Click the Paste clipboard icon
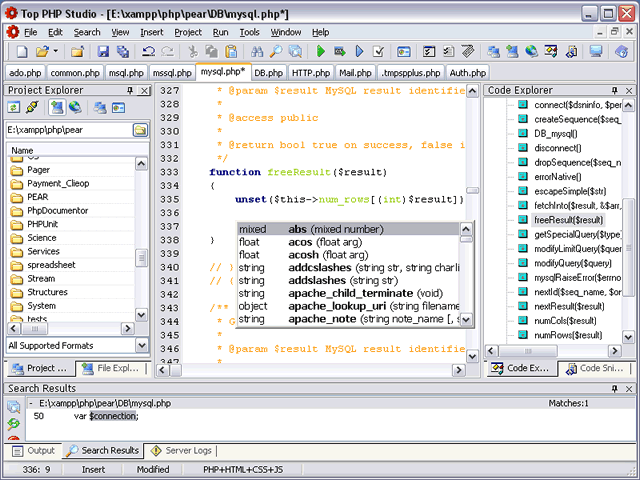The width and height of the screenshot is (640, 480). point(231,51)
